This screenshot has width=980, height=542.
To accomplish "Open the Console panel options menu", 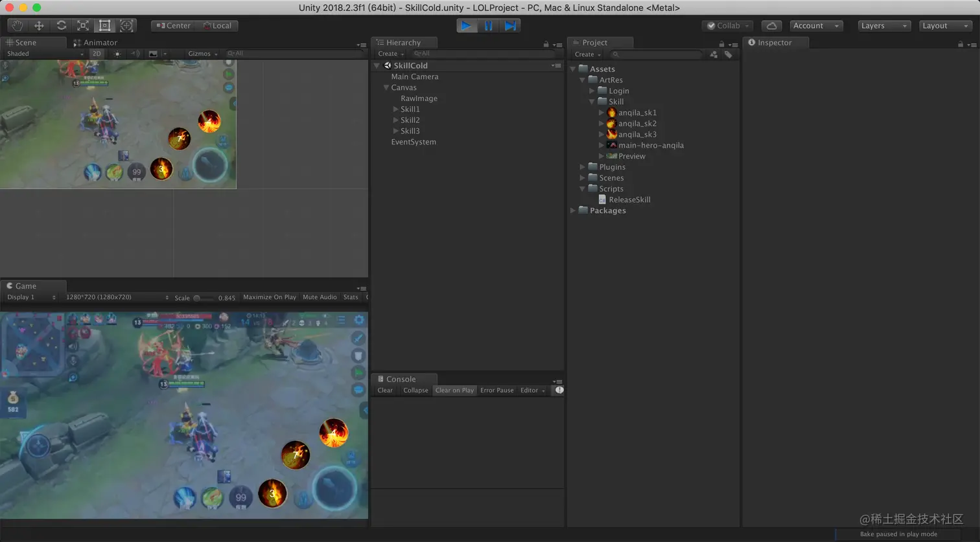I will coord(557,381).
